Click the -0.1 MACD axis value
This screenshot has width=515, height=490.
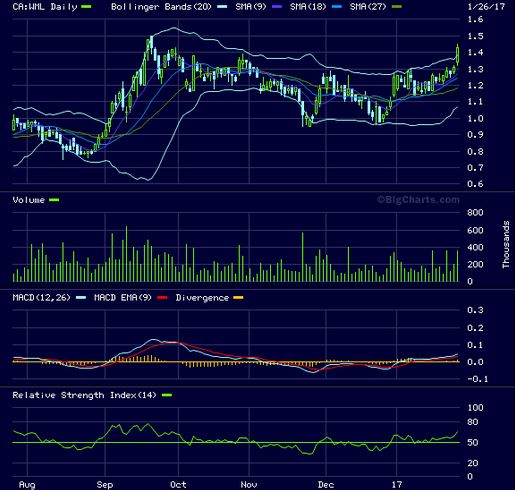(x=478, y=379)
